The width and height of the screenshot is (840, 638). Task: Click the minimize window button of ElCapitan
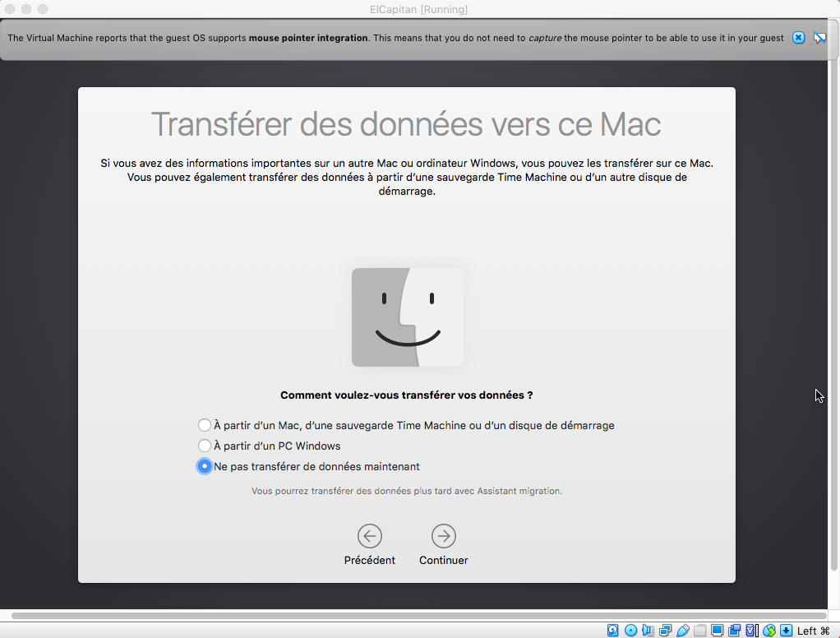point(26,9)
